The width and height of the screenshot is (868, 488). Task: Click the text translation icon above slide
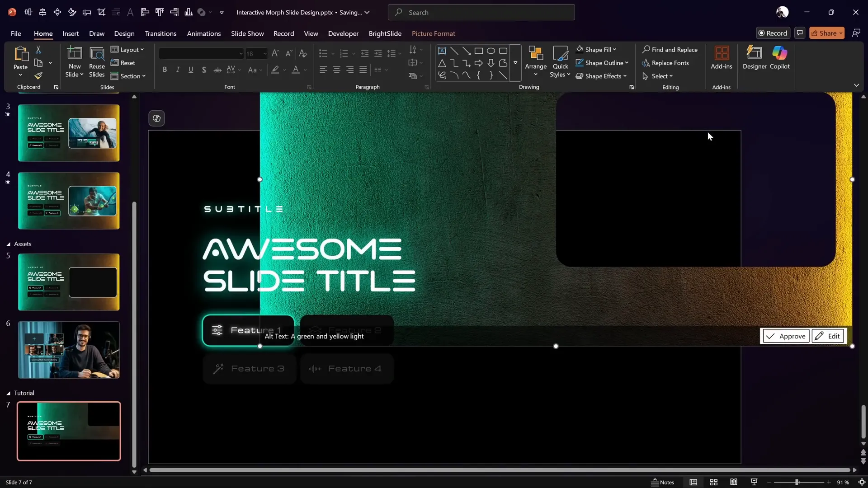pyautogui.click(x=156, y=118)
